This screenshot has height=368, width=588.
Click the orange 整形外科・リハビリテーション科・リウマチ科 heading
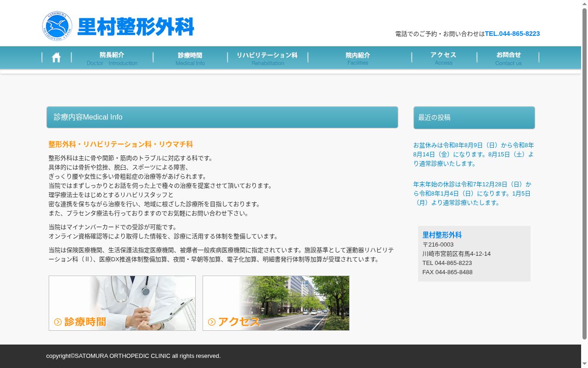coord(121,144)
